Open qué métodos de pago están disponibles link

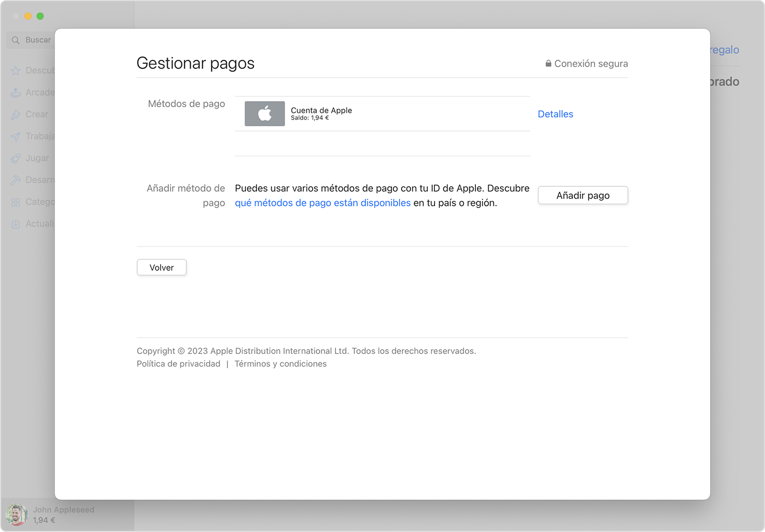coord(322,203)
